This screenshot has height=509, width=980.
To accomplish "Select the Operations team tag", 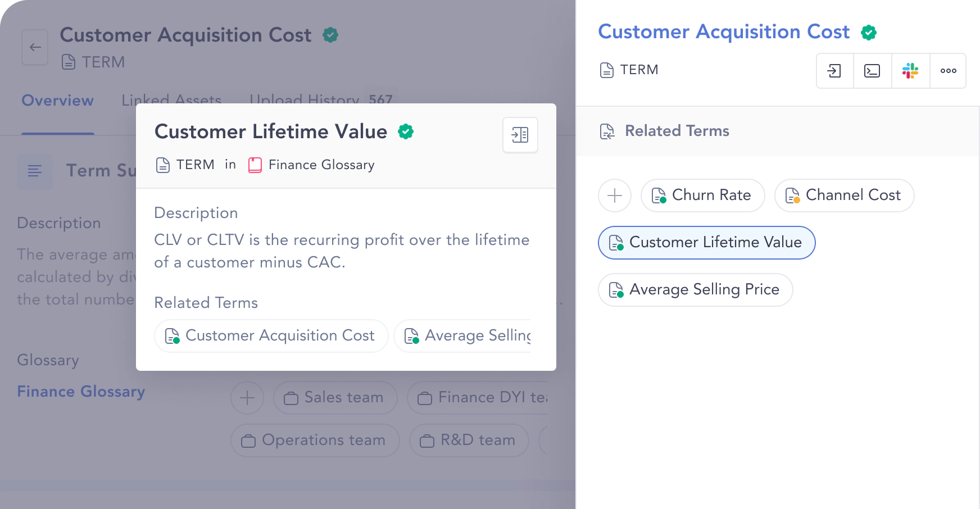I will (x=315, y=440).
